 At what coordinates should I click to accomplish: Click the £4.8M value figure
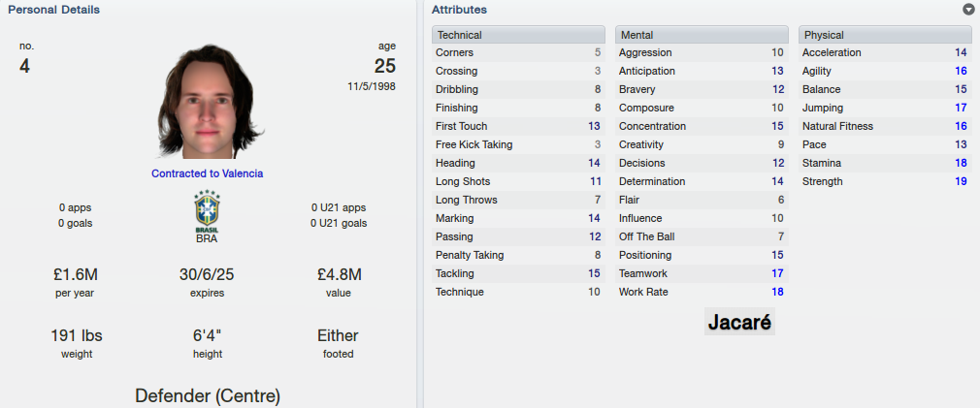tap(340, 274)
